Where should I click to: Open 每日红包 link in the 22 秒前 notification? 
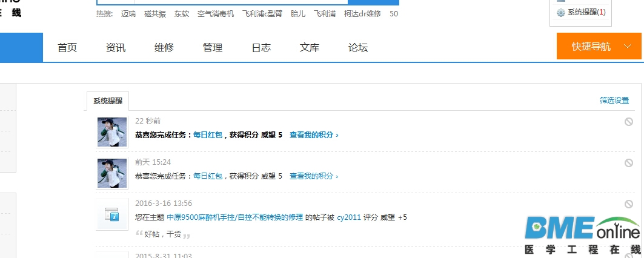[x=208, y=134]
